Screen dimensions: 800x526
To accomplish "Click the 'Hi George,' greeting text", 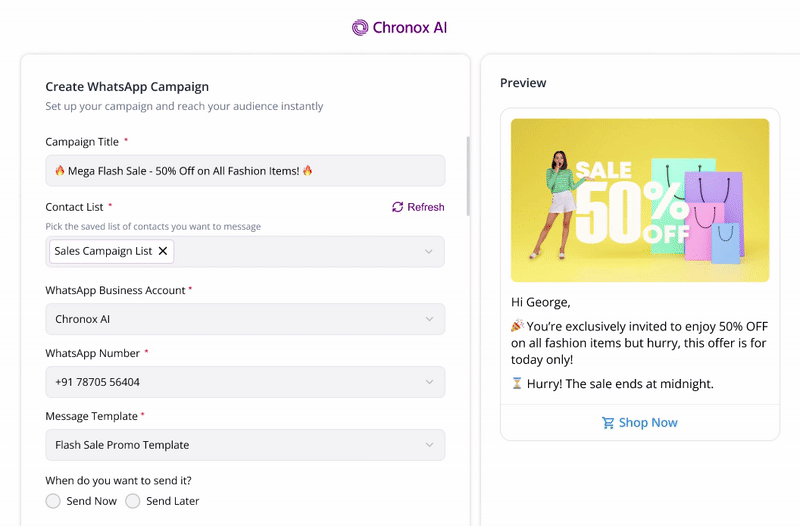I will (x=541, y=302).
